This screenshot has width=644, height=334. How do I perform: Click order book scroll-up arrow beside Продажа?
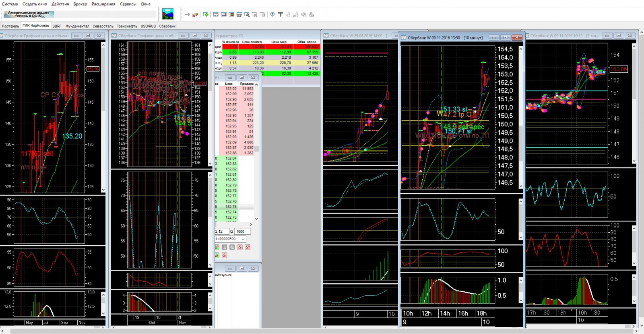(256, 84)
